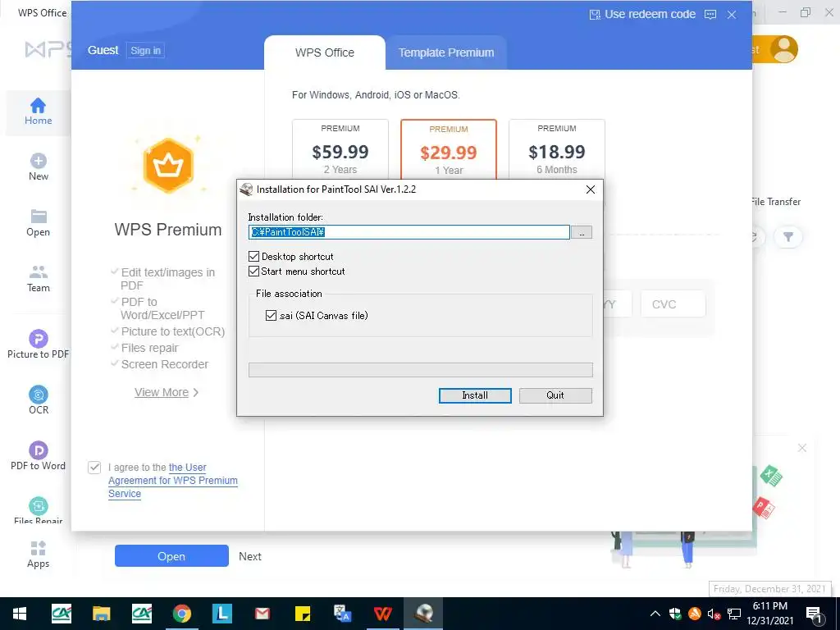Image resolution: width=840 pixels, height=630 pixels.
Task: Click Quit button in SAI installer
Action: point(555,395)
